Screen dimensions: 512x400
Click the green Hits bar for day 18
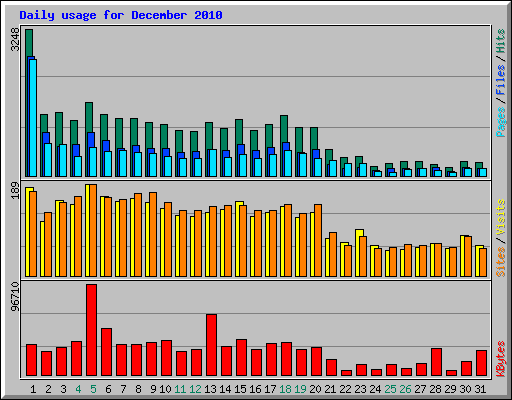[284, 129]
